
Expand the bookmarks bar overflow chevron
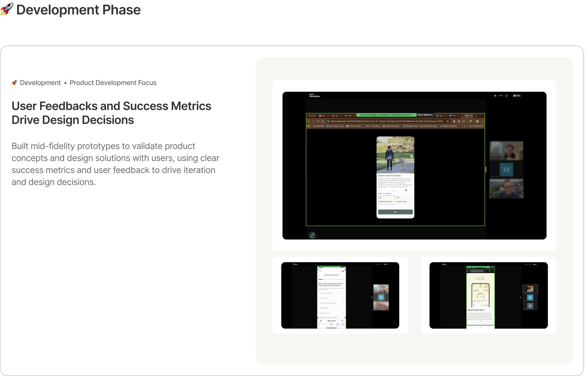464,126
